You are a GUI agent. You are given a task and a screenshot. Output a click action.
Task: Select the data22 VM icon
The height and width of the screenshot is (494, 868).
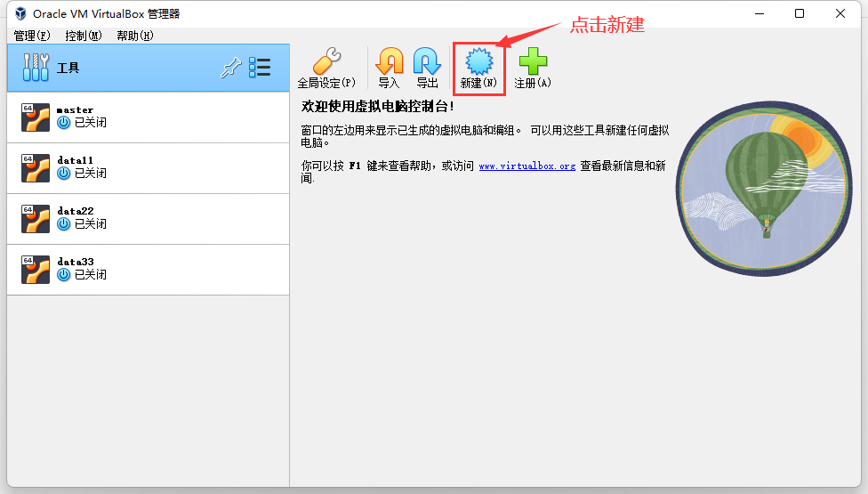point(36,219)
